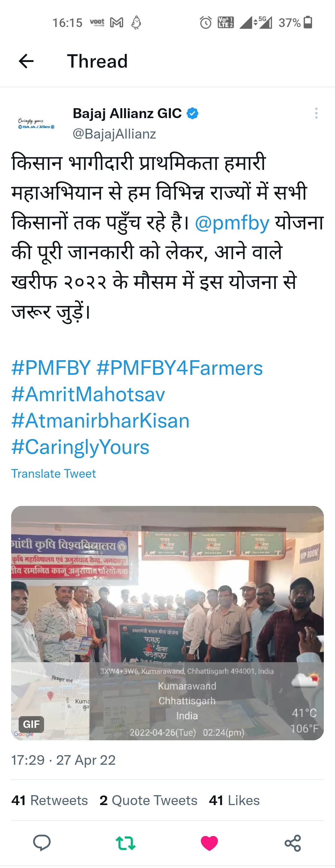335x868 pixels.
Task: Open the @BajajAllianz handle
Action: click(x=114, y=134)
